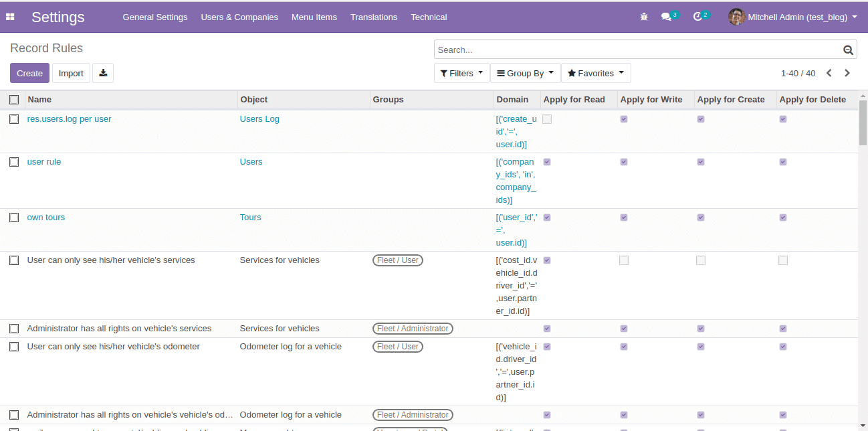Go to previous page arrow
This screenshot has width=868, height=431.
[829, 73]
